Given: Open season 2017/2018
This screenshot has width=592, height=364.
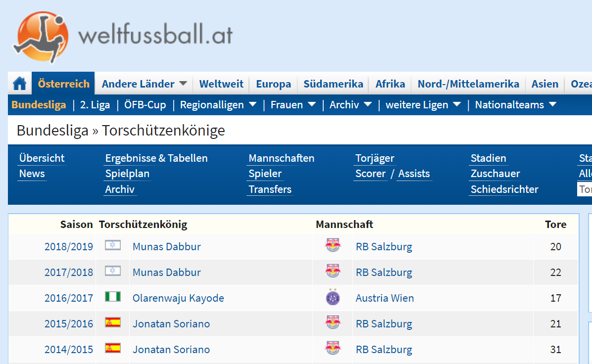Looking at the screenshot, I should pyautogui.click(x=69, y=273).
